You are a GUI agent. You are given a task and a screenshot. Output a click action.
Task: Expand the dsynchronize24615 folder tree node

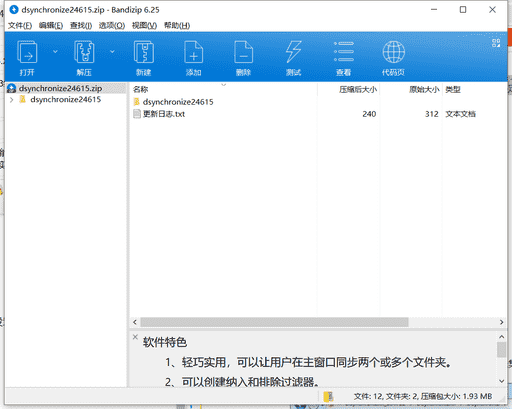coord(12,100)
